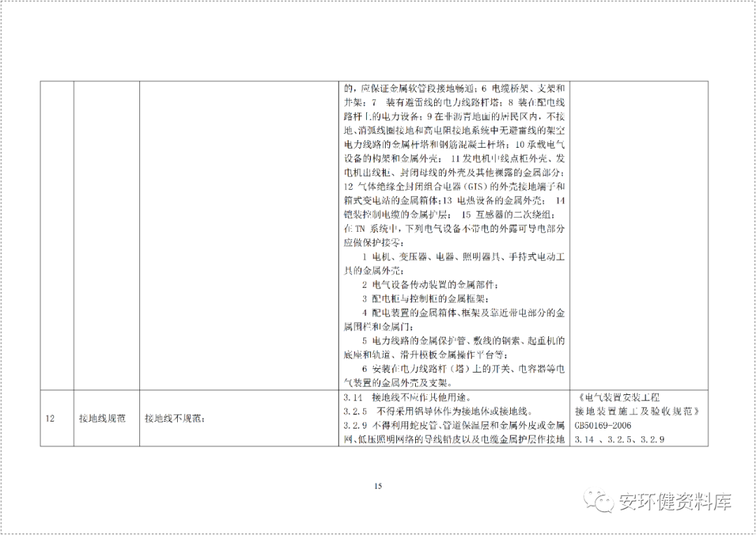756x535 pixels.
Task: Select line starting '井架;7 装有避雷线'
Action: 454,103
